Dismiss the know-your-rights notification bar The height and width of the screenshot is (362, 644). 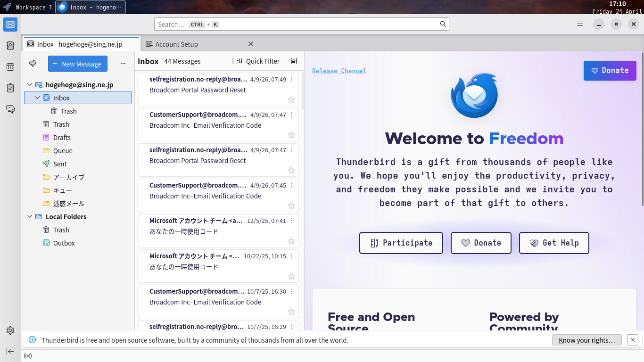coord(633,340)
